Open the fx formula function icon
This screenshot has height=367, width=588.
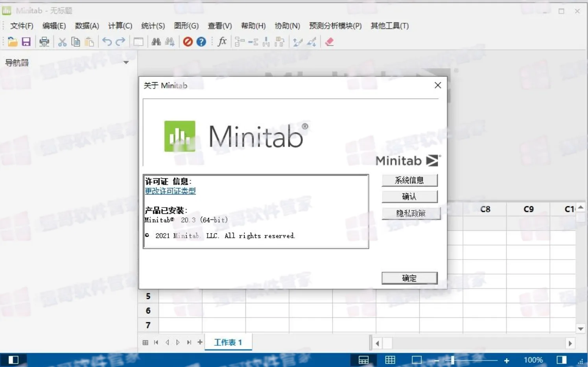(222, 41)
